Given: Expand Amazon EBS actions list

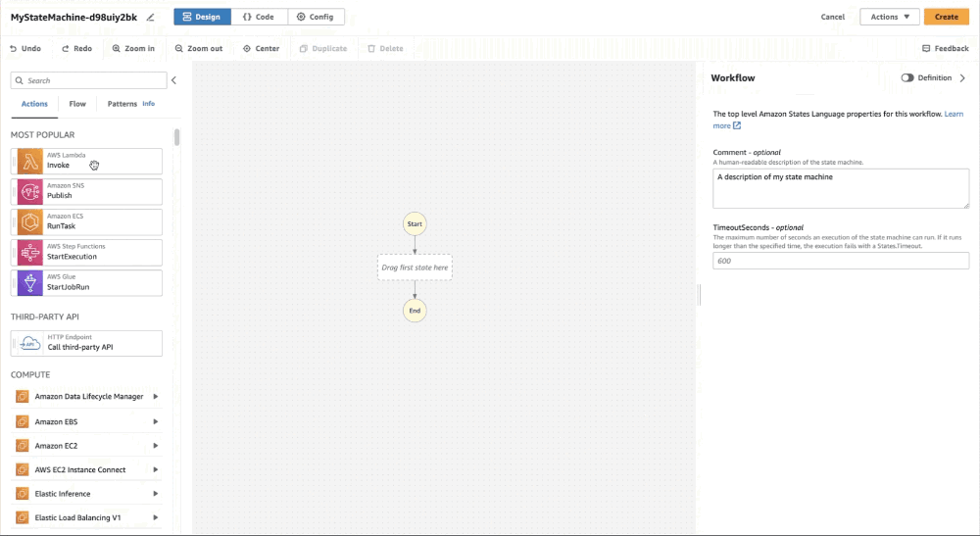Looking at the screenshot, I should coord(156,421).
